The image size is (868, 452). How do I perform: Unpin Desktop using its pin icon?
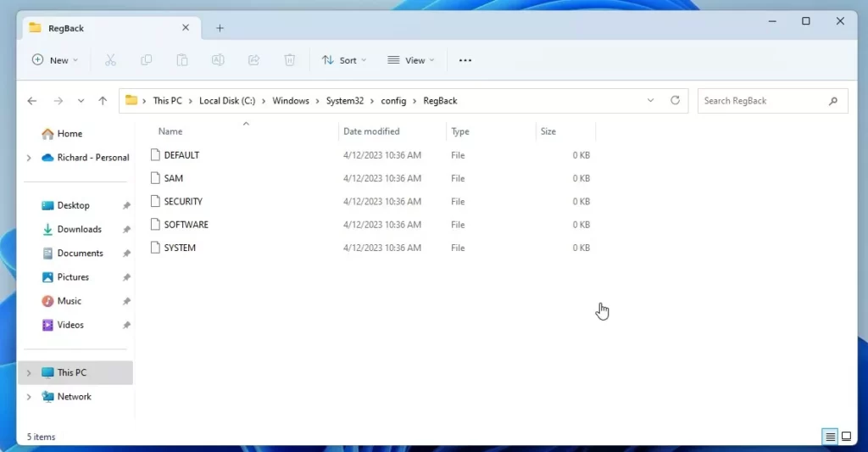click(126, 205)
